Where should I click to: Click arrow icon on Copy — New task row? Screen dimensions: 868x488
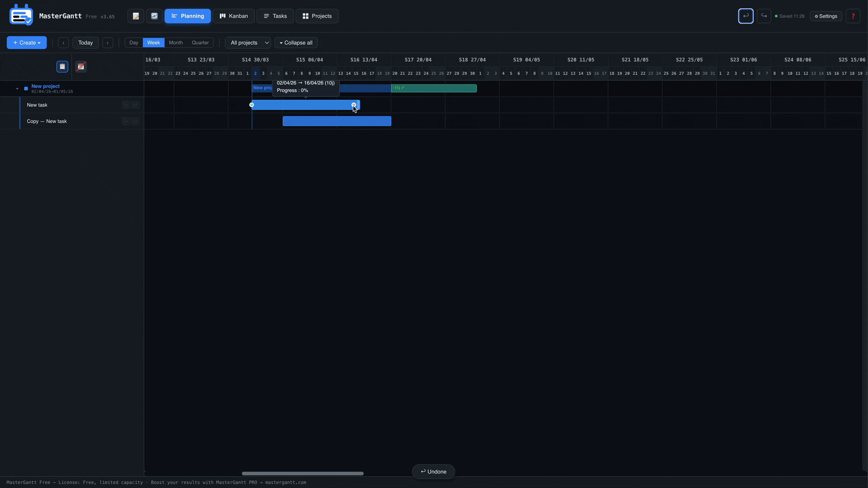point(126,121)
